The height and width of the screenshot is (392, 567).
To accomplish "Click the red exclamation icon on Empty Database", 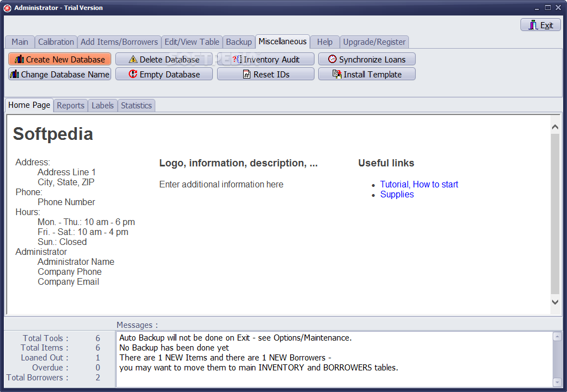I will pyautogui.click(x=133, y=74).
